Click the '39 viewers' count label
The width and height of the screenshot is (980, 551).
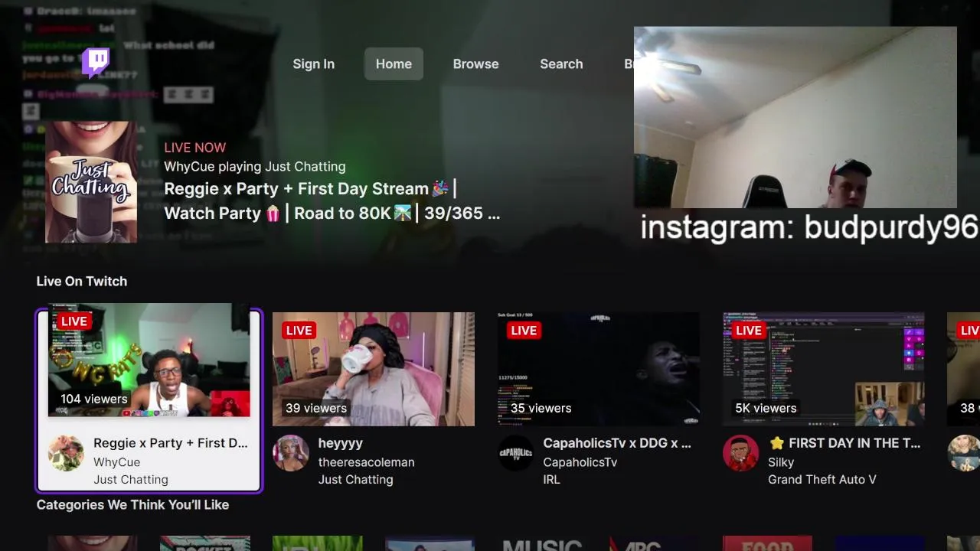click(316, 408)
